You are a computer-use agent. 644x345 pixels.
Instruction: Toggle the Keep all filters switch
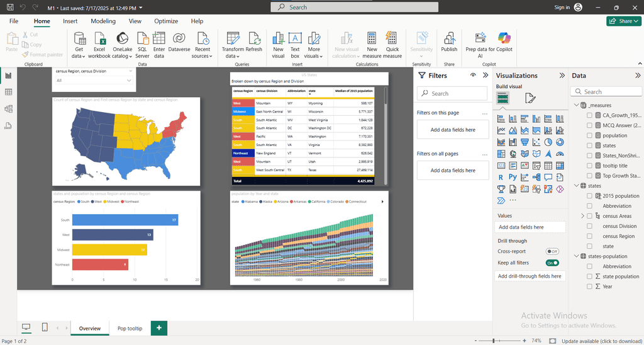(552, 263)
